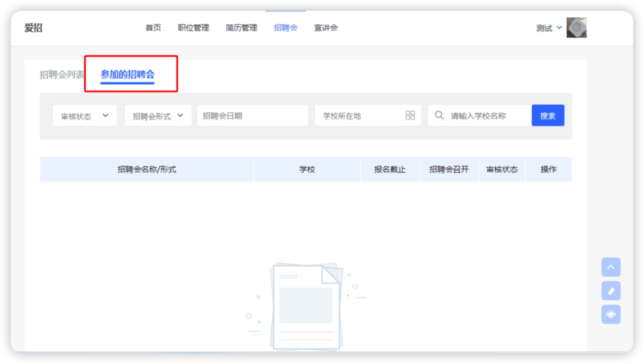Image resolution: width=644 pixels, height=364 pixels.
Task: Switch to 招聘会列表 tab
Action: [62, 74]
